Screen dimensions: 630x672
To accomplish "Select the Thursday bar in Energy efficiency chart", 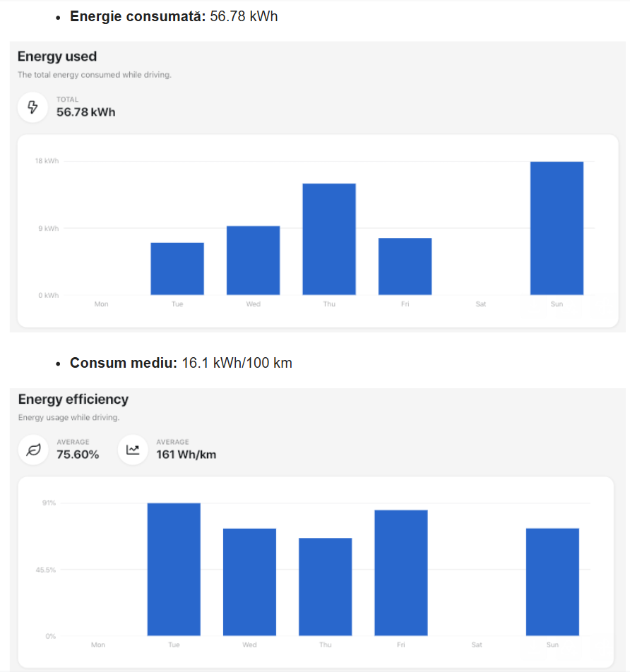I will 325,587.
